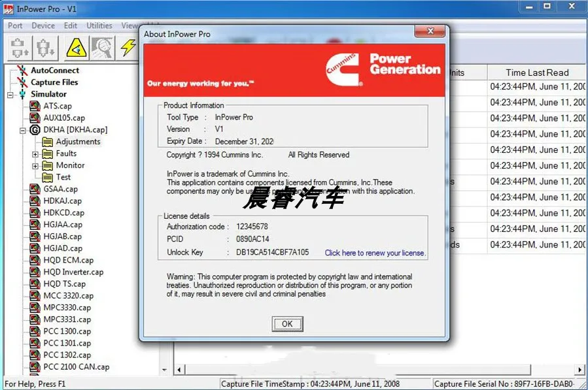
Task: Collapse the DKHA tree node
Action: (22, 130)
